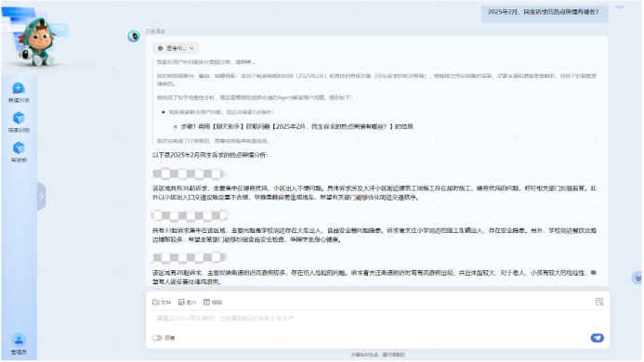Click the paragraph mentioning 33 complaints
Viewport: 644px width, 362px height.
pos(375,235)
